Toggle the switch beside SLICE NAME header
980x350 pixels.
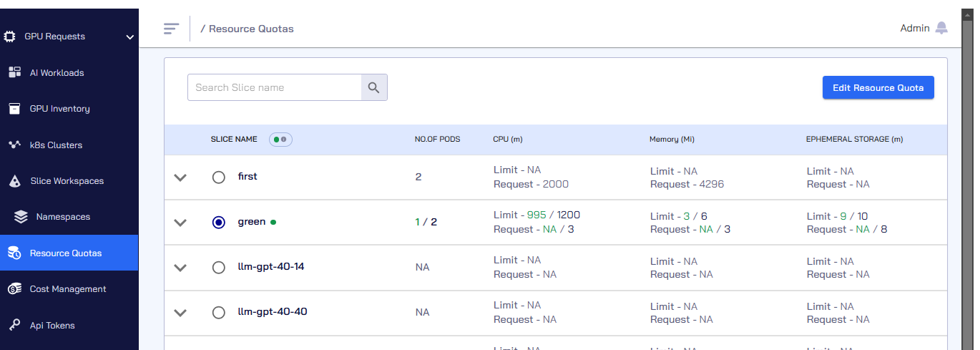[x=280, y=140]
